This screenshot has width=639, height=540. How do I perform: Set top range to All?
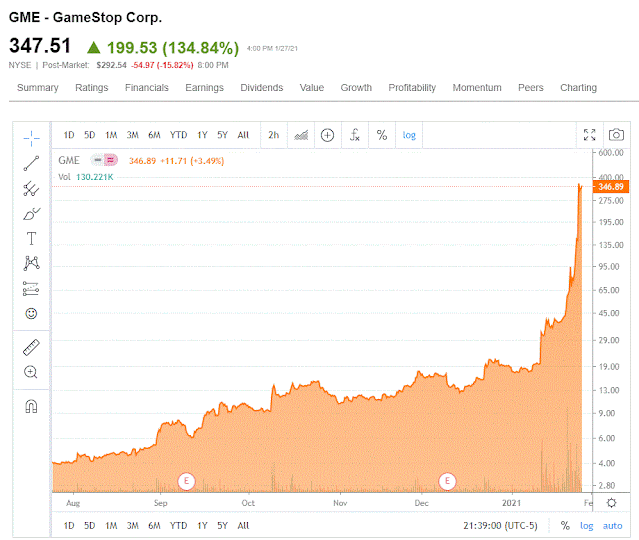coord(243,135)
